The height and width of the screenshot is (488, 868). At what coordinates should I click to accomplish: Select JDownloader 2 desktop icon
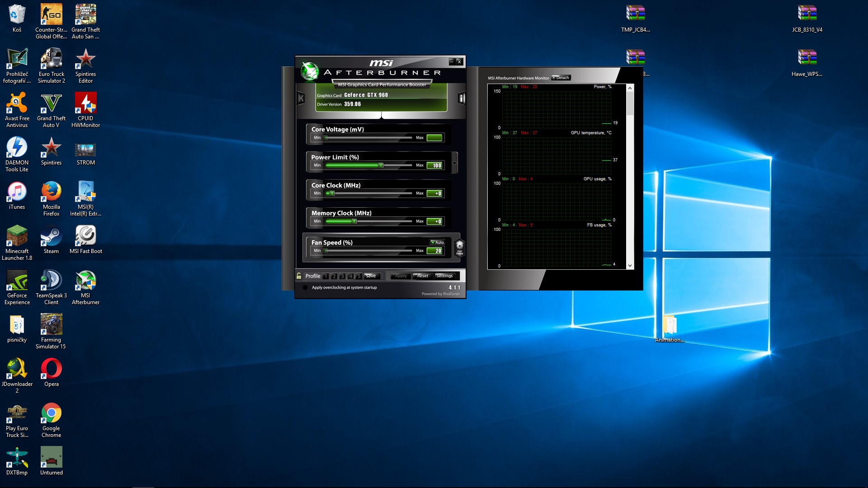tap(17, 375)
